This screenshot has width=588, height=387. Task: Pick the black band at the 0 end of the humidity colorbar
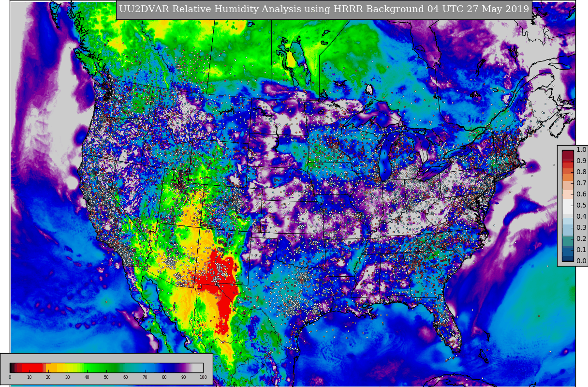(12, 368)
